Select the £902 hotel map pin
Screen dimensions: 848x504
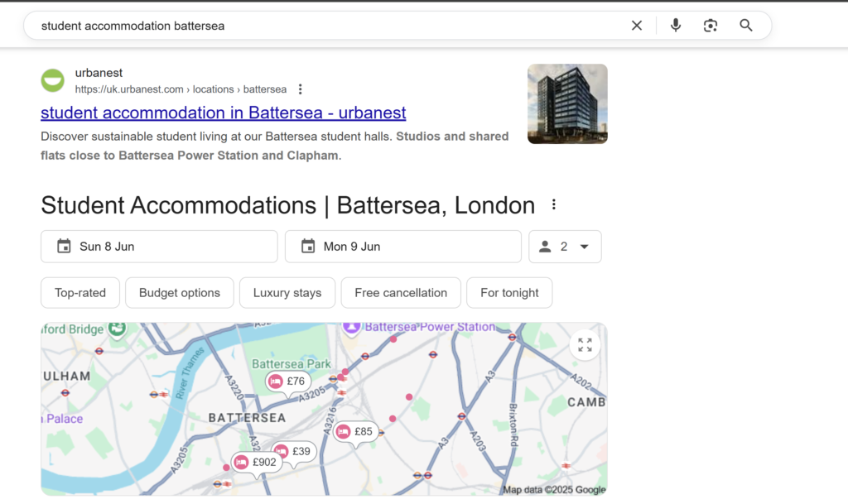tap(257, 463)
